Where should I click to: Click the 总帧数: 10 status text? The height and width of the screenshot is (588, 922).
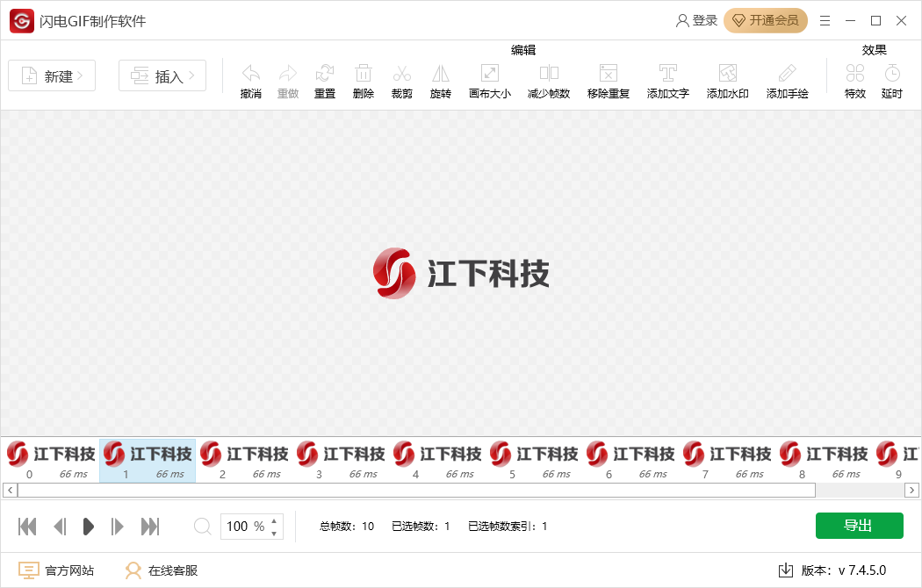pyautogui.click(x=347, y=527)
